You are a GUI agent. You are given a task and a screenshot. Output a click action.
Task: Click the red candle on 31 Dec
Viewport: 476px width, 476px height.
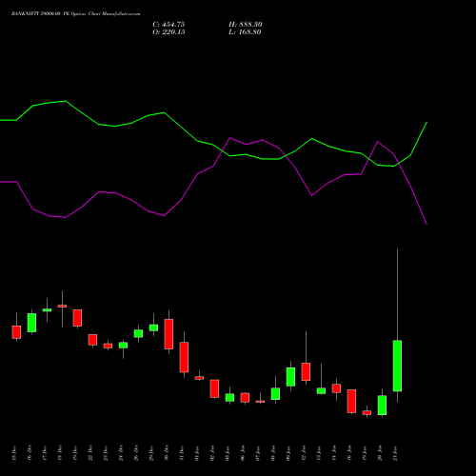click(x=184, y=357)
